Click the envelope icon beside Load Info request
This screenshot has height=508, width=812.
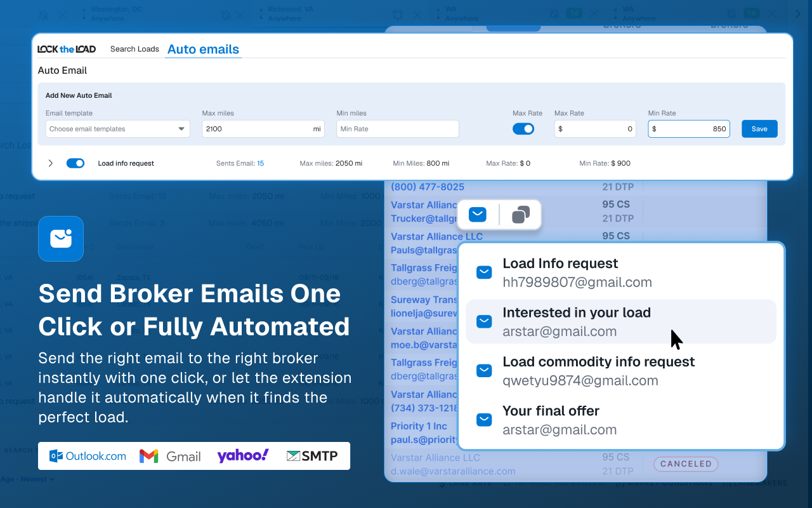click(484, 272)
